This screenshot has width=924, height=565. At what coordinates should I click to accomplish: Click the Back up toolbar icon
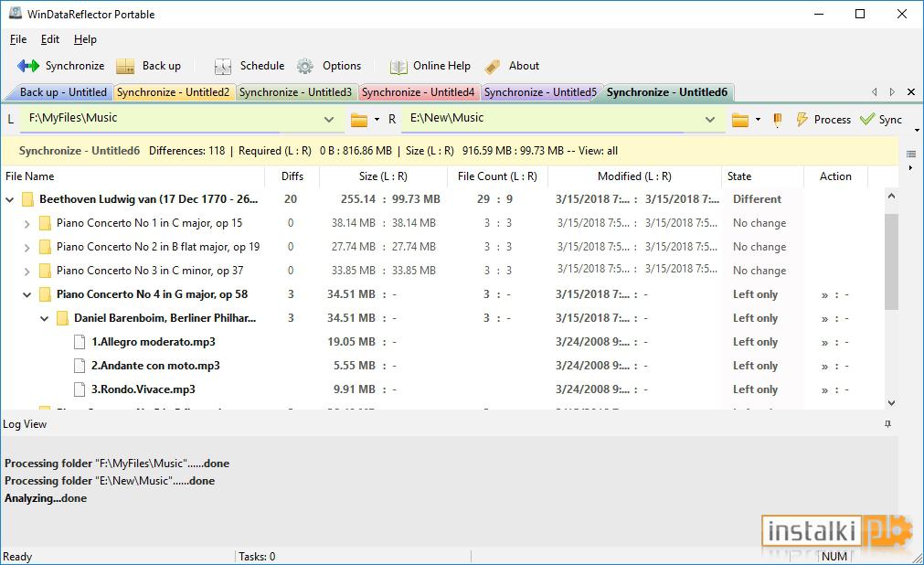[x=125, y=66]
